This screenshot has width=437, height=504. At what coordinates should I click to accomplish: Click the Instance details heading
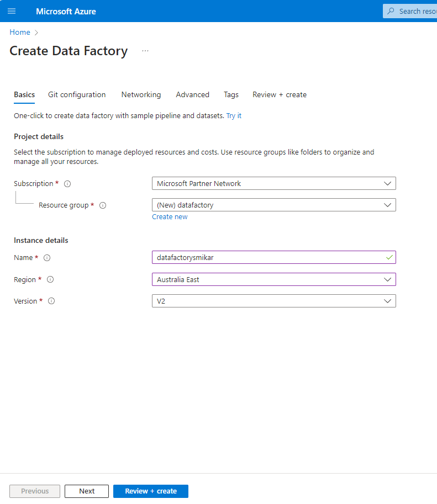[x=41, y=241]
